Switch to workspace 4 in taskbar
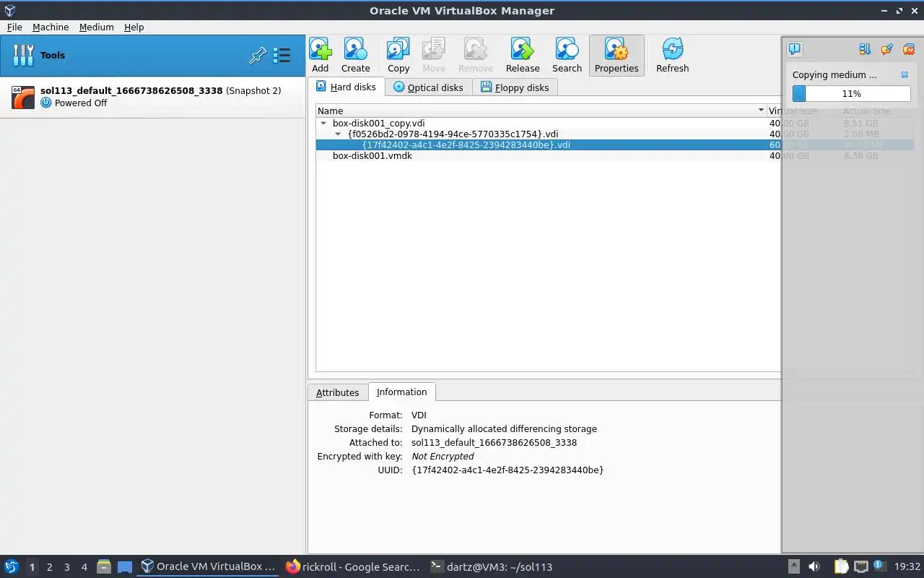Viewport: 924px width, 578px height. 84,567
